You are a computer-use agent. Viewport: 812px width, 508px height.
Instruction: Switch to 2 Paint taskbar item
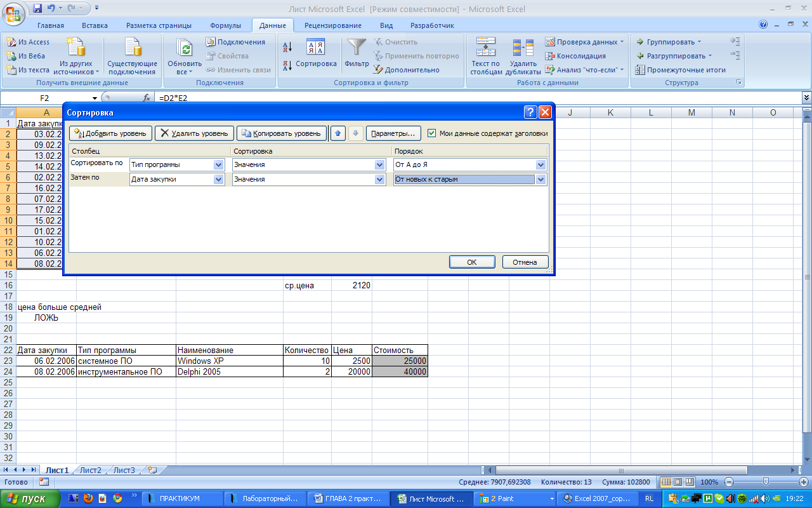516,498
